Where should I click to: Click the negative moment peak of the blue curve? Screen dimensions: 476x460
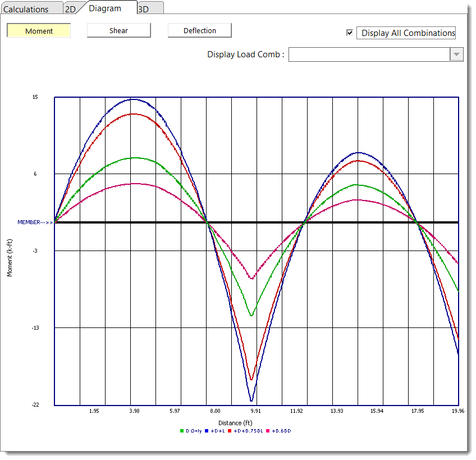click(252, 400)
